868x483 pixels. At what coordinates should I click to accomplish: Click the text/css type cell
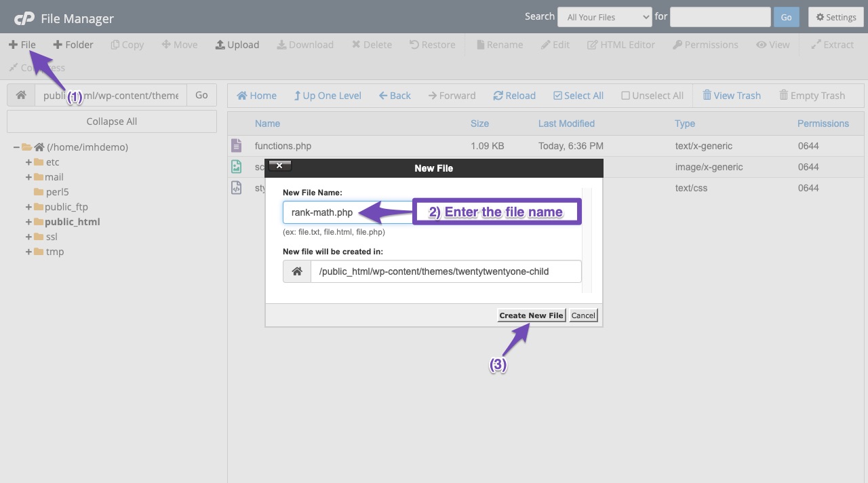(691, 188)
